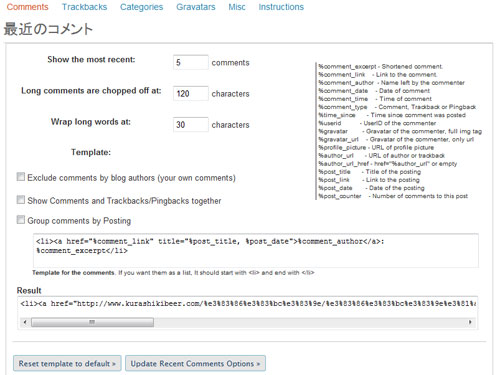The width and height of the screenshot is (500, 375).
Task: Switch to the Trackbacks tab
Action: [84, 7]
